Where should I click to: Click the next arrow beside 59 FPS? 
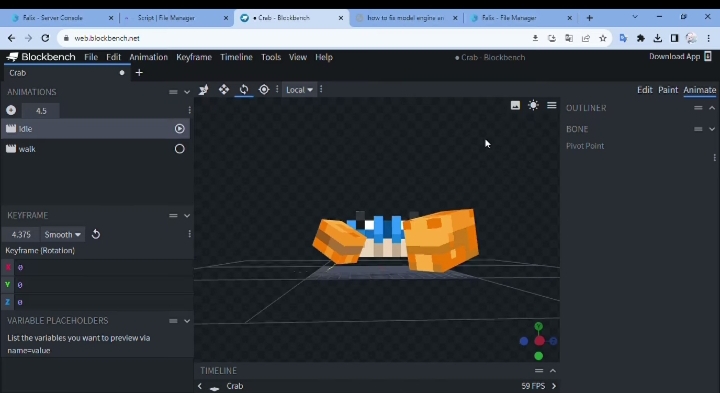pyautogui.click(x=554, y=386)
